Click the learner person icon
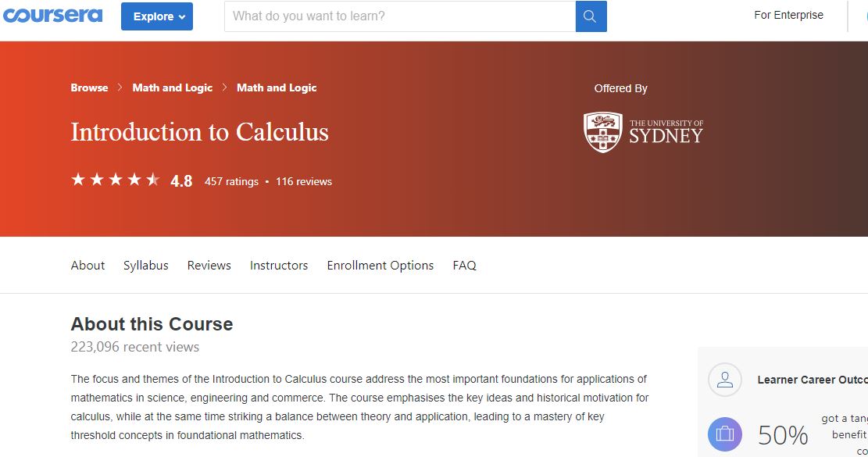This screenshot has height=457, width=868. [x=724, y=380]
